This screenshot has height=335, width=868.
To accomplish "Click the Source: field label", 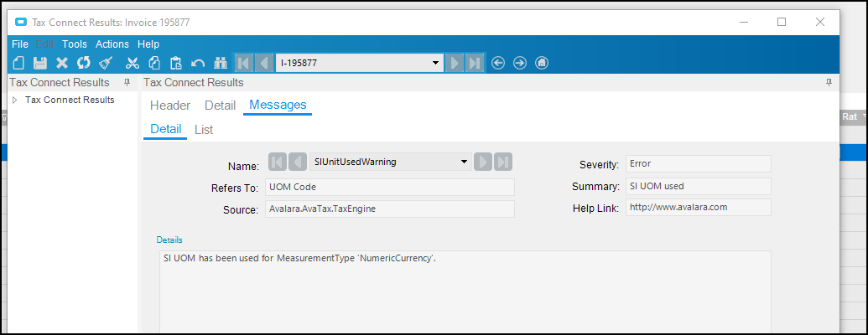I will 240,210.
